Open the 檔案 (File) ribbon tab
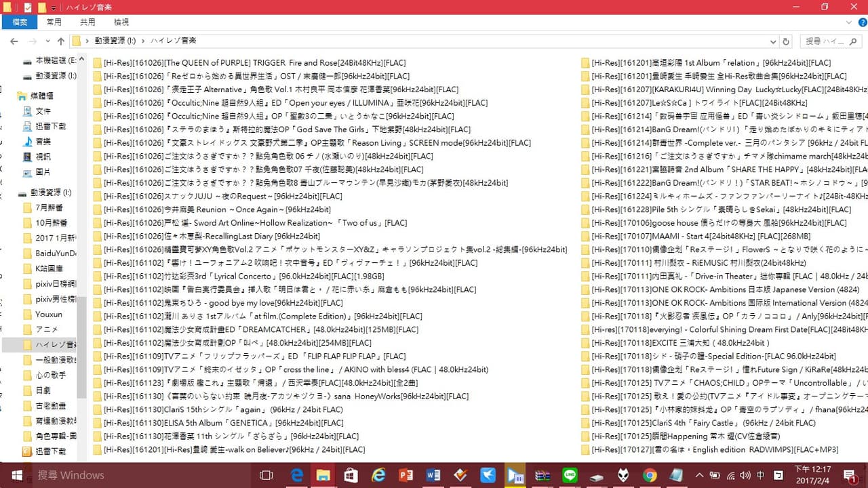868x488 pixels. pyautogui.click(x=20, y=22)
